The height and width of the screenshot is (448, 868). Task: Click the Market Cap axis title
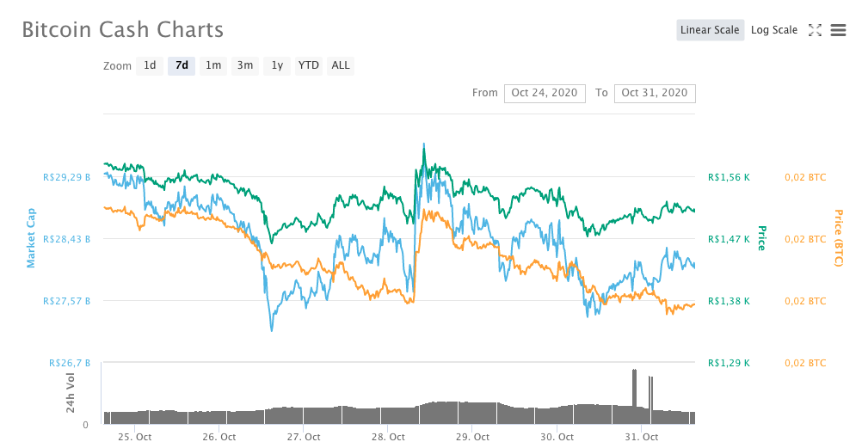coord(31,238)
